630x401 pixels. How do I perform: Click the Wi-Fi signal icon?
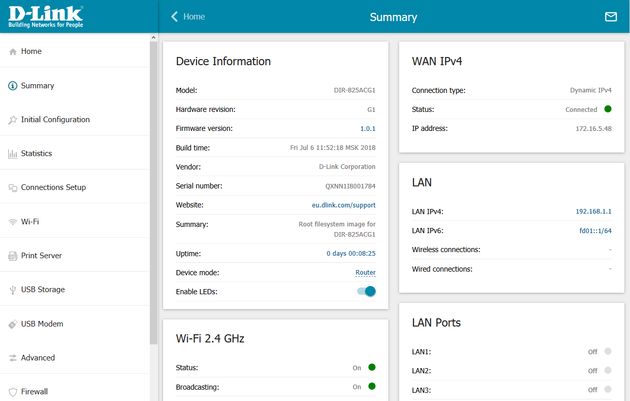pyautogui.click(x=13, y=222)
